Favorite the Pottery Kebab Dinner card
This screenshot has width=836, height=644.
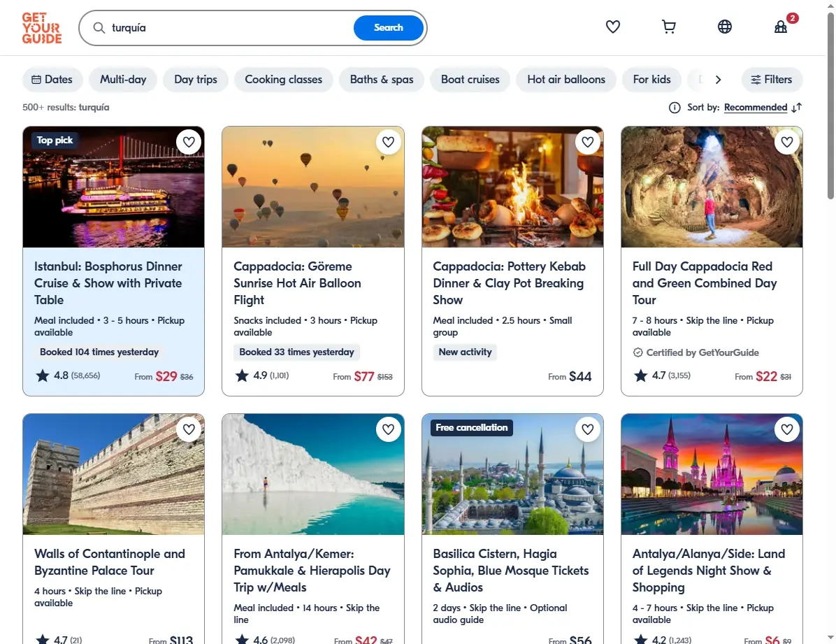point(588,142)
